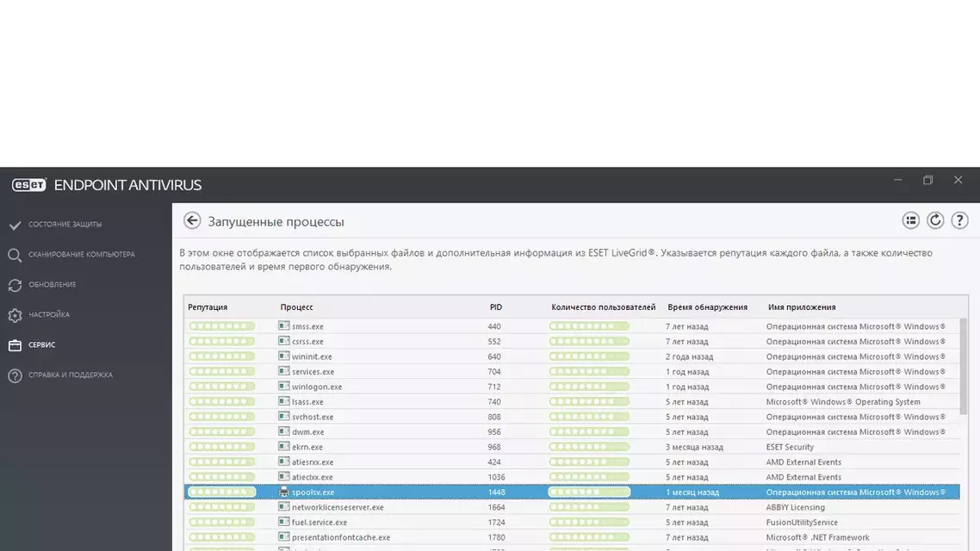The height and width of the screenshot is (551, 980).
Task: Click the fuel.service.exe process icon
Action: tap(283, 522)
